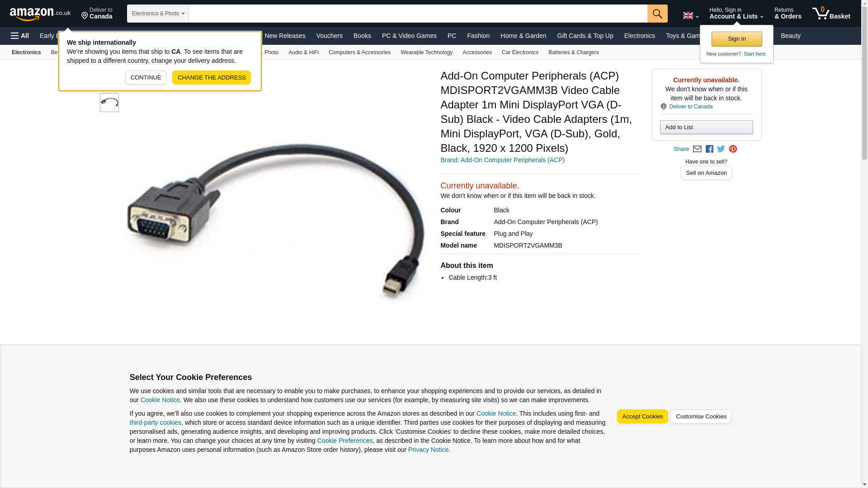The image size is (868, 488).
Task: Open the All hamburger menu
Action: (20, 36)
